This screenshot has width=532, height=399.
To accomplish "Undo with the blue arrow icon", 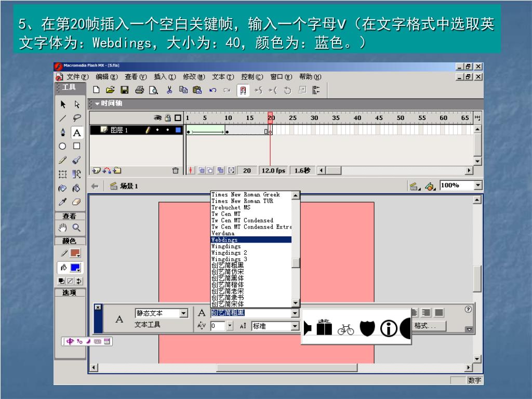I will [212, 90].
